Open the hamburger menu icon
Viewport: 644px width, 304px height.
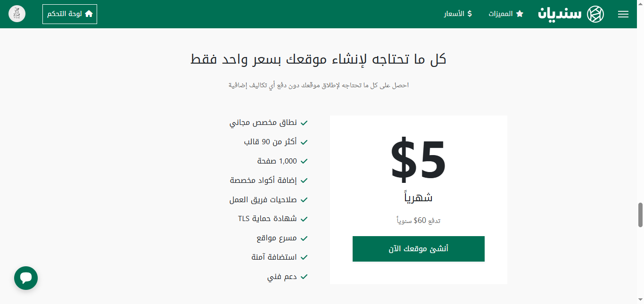click(623, 14)
